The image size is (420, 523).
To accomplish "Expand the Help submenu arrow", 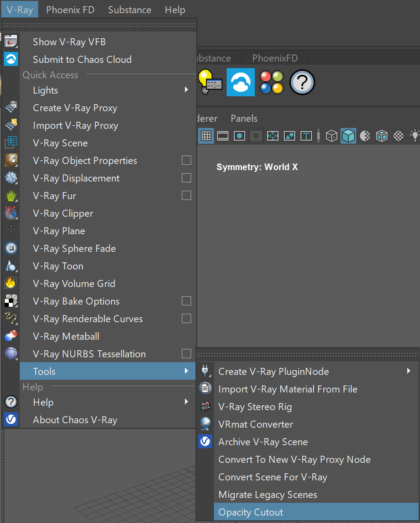I will click(x=186, y=402).
